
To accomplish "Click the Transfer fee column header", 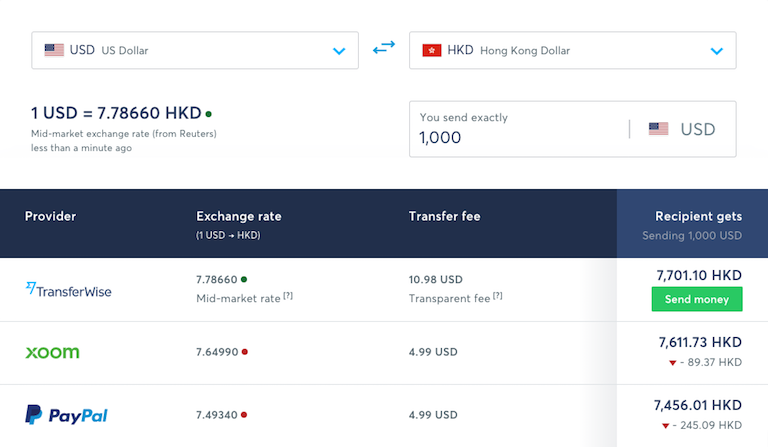I will [x=444, y=216].
